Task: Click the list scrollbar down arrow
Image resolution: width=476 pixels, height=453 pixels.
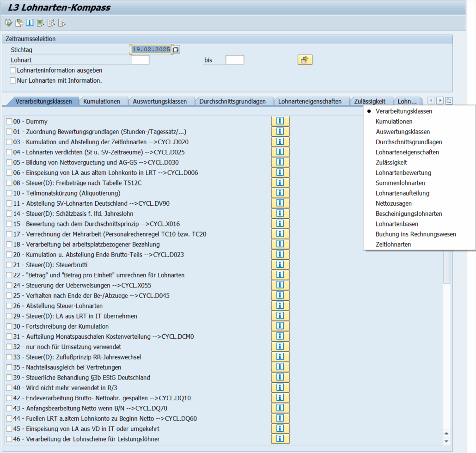Action: point(446,441)
